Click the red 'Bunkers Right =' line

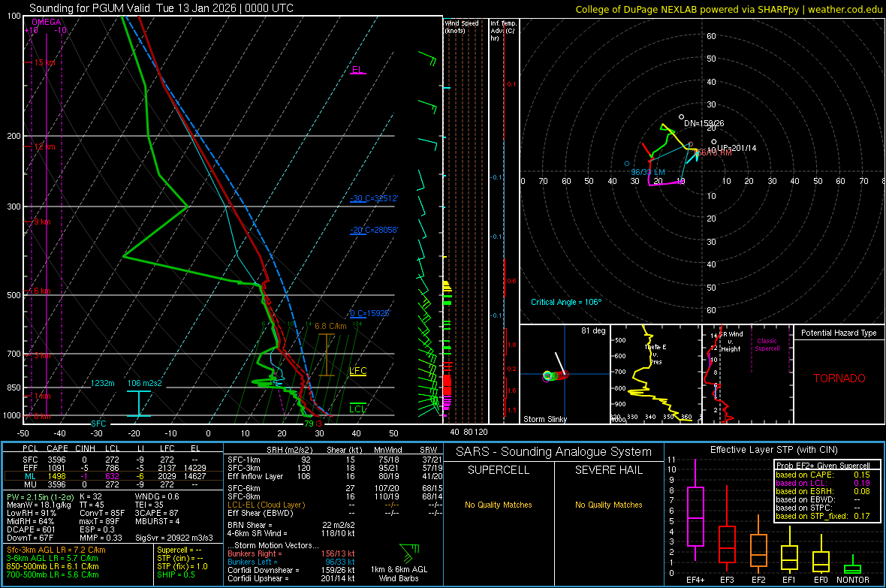[x=291, y=553]
